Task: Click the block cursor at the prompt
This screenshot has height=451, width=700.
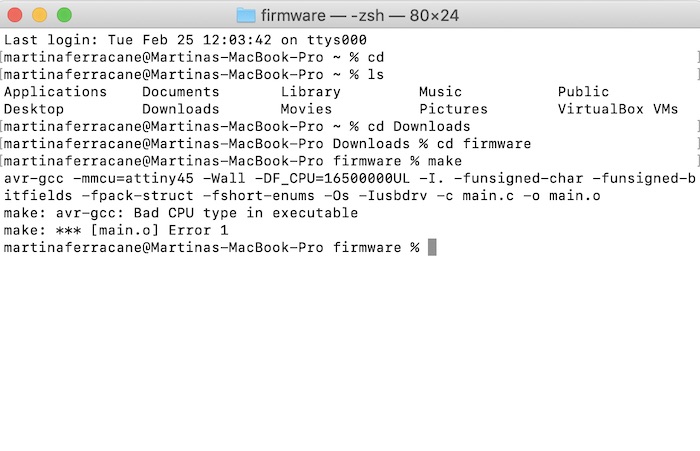Action: 432,247
